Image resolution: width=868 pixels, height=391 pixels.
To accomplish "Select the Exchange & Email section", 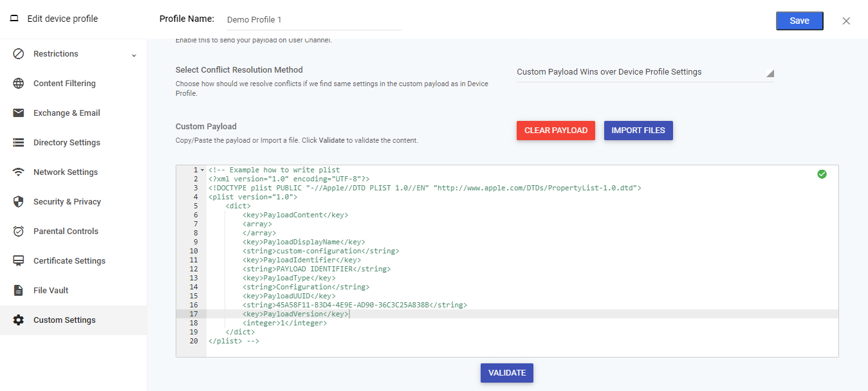I will point(67,113).
